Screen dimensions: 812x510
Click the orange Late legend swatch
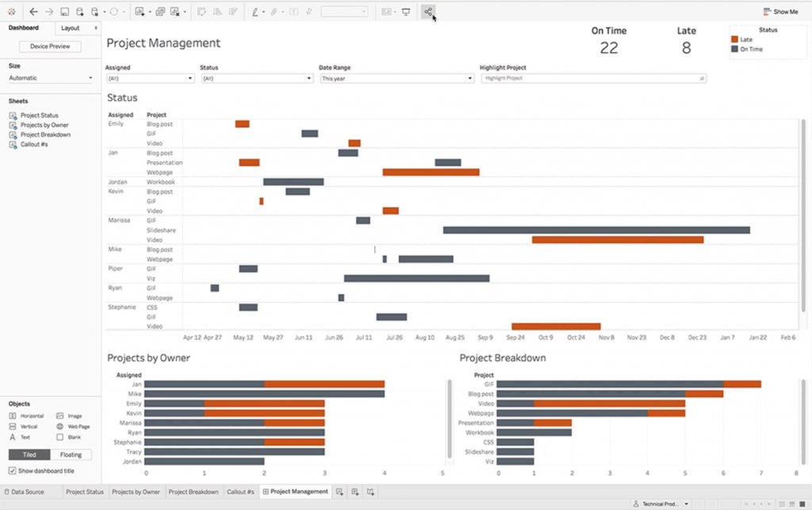[735, 39]
